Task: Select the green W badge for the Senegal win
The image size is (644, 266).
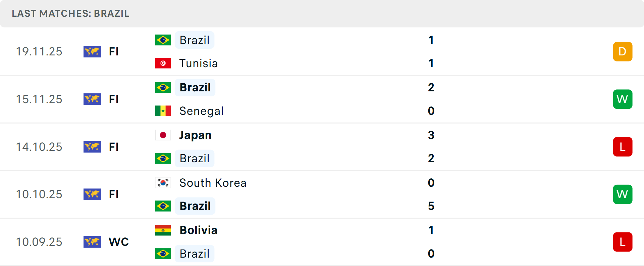Action: (623, 99)
